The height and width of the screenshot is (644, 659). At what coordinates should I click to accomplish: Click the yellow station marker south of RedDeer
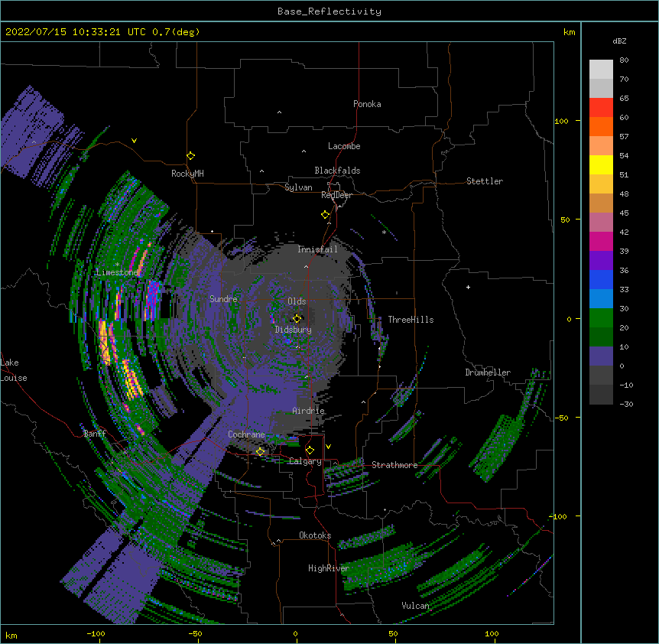click(x=326, y=215)
